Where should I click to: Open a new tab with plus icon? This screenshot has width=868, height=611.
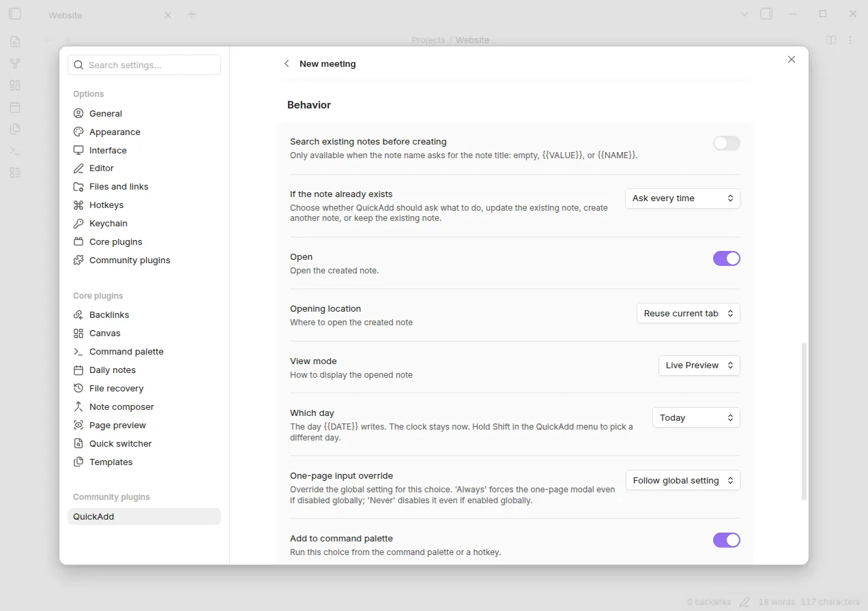(x=192, y=14)
